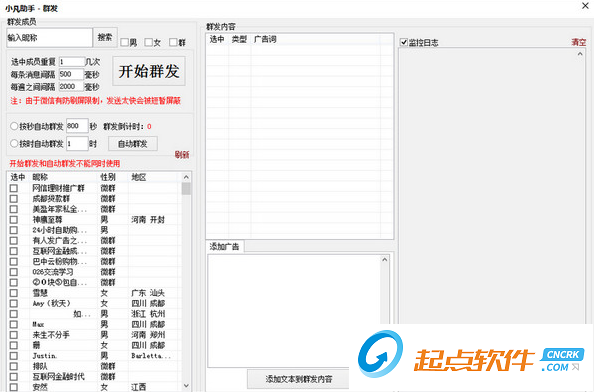Click the seconds interval field showing 800

tap(77, 126)
